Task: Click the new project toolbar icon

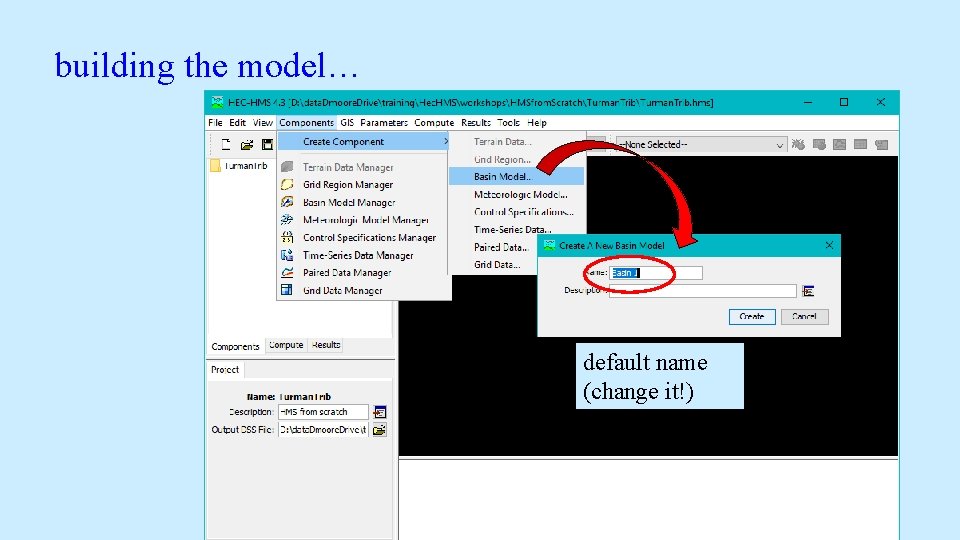Action: pos(227,144)
